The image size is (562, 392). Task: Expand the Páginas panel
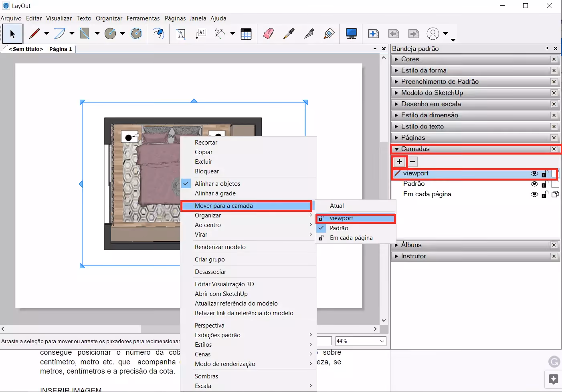[x=396, y=138]
